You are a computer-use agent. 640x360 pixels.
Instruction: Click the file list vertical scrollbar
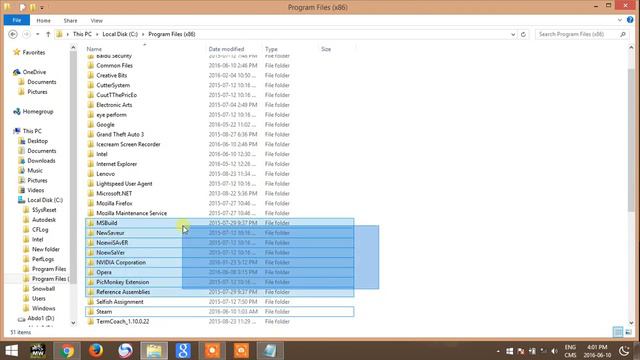click(x=631, y=141)
